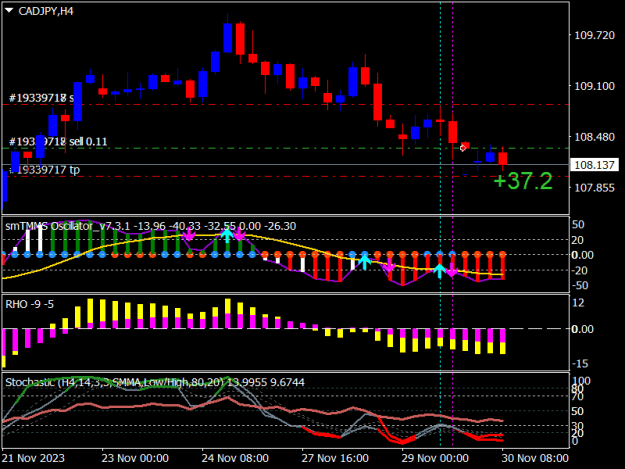Select the small trade-entry marker near 108.480

(x=463, y=148)
